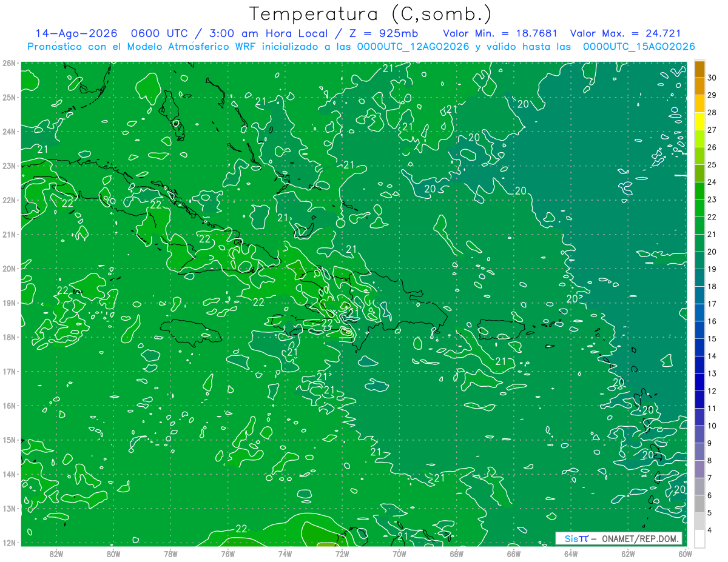
Task: Click the longitude label "70W"
Action: (399, 554)
